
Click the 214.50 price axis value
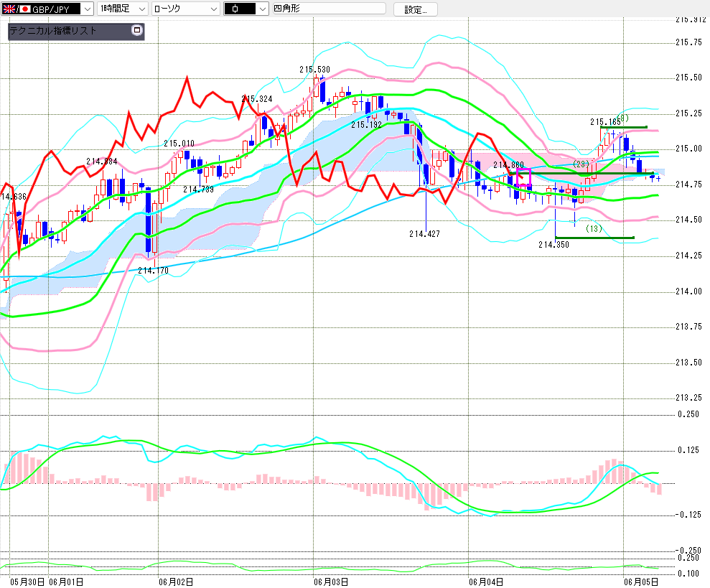(688, 220)
